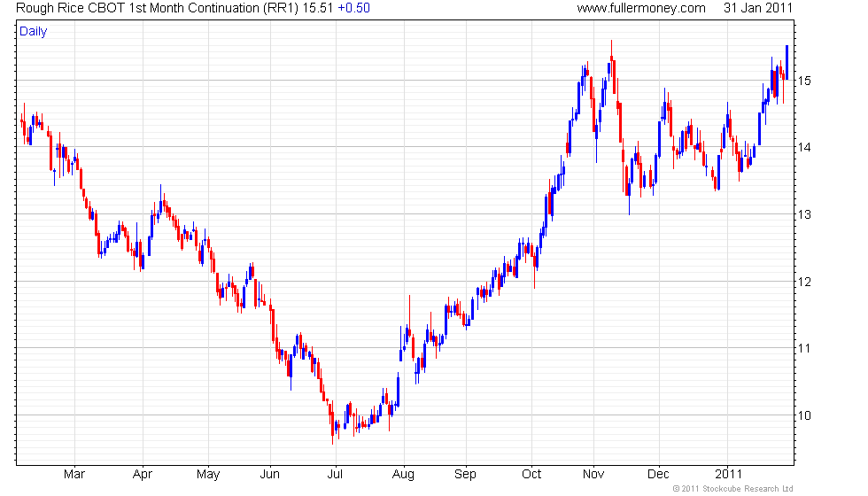868x496 pixels.
Task: Click the 10 price axis label
Action: (x=804, y=415)
